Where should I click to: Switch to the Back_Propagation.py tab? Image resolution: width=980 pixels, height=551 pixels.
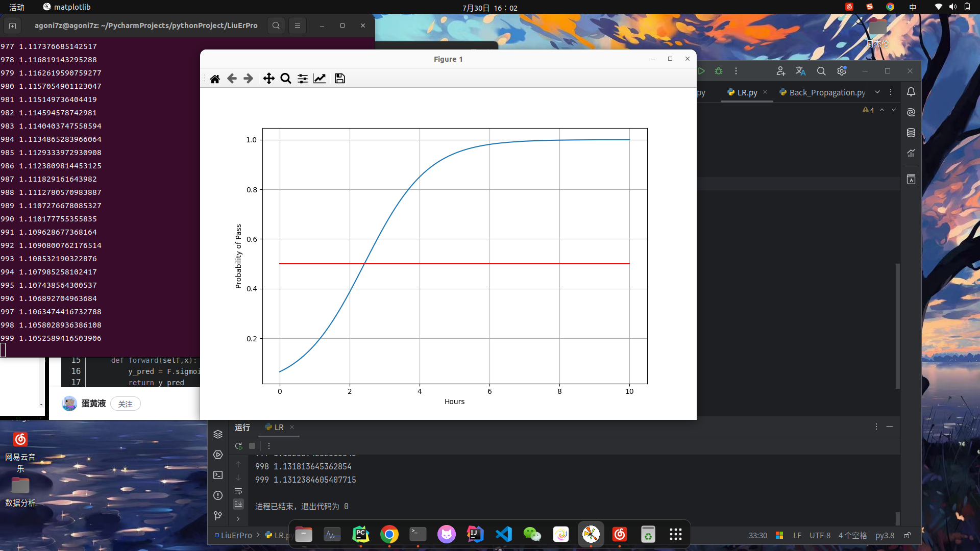tap(822, 92)
